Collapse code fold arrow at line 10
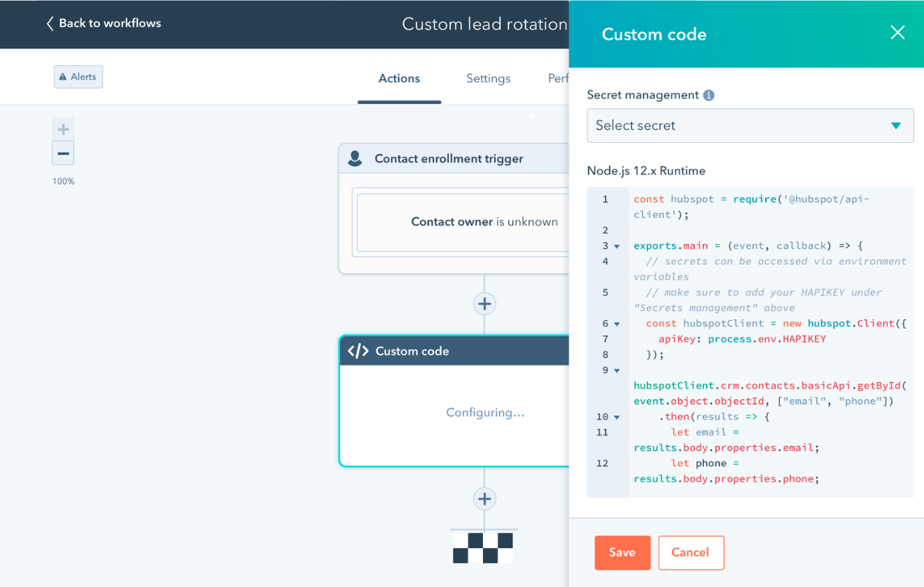924x587 pixels. [x=616, y=417]
